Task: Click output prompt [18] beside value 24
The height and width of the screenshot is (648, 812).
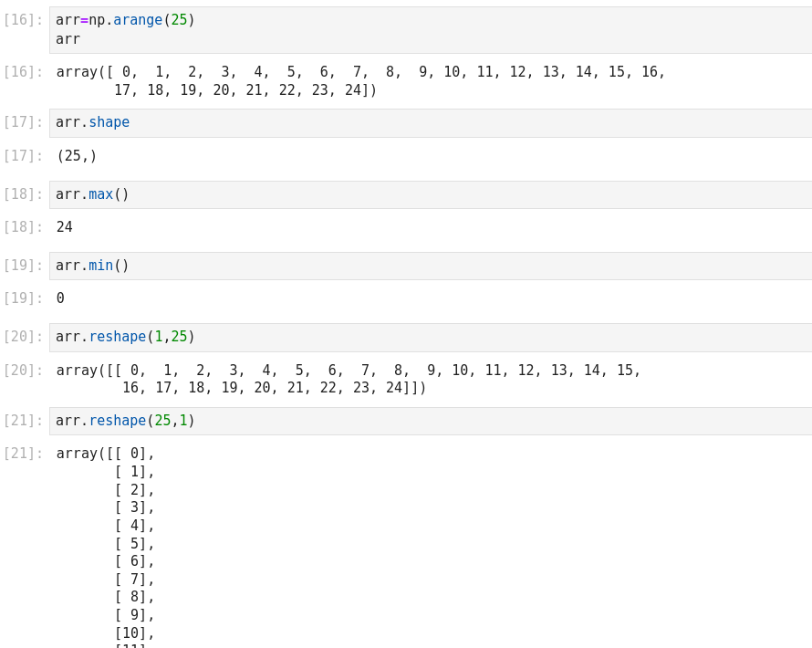Action: coord(23,227)
